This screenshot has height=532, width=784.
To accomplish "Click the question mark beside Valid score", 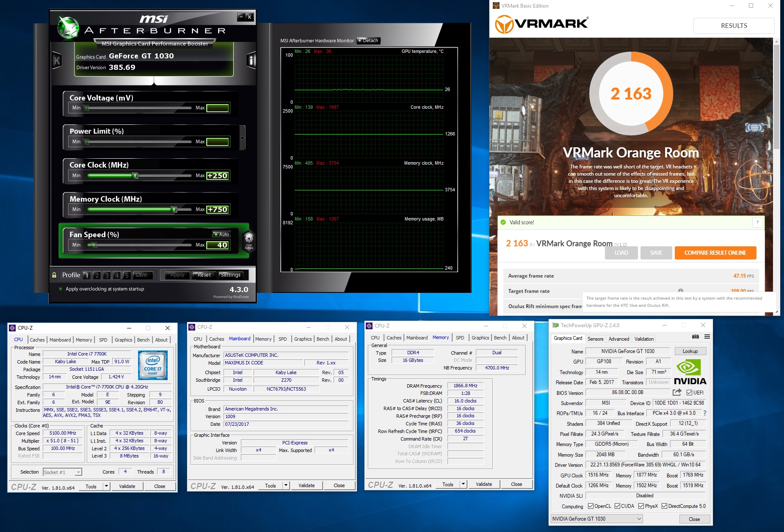I will [x=757, y=223].
